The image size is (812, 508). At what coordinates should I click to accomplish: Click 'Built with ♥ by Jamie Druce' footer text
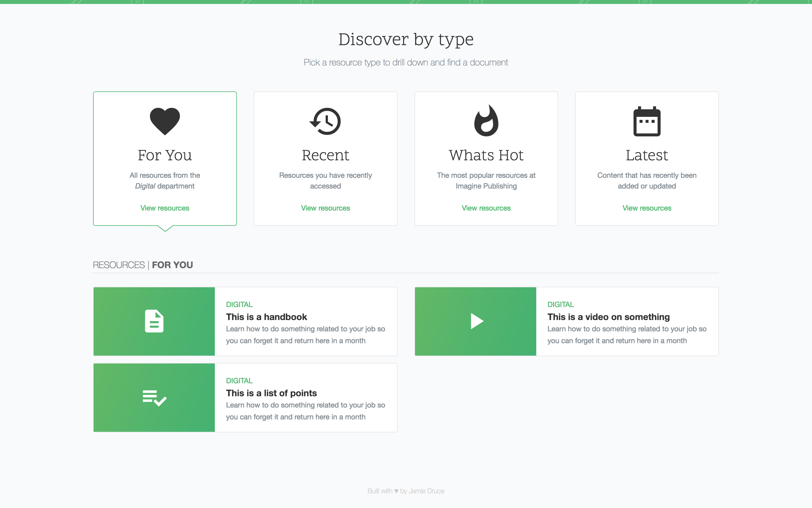(x=406, y=491)
